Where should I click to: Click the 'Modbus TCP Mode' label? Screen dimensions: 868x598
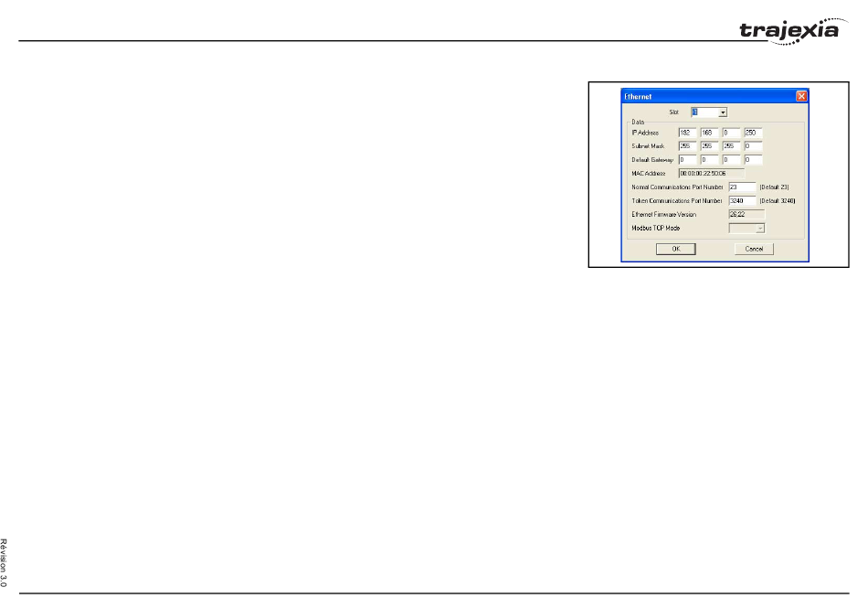(656, 229)
